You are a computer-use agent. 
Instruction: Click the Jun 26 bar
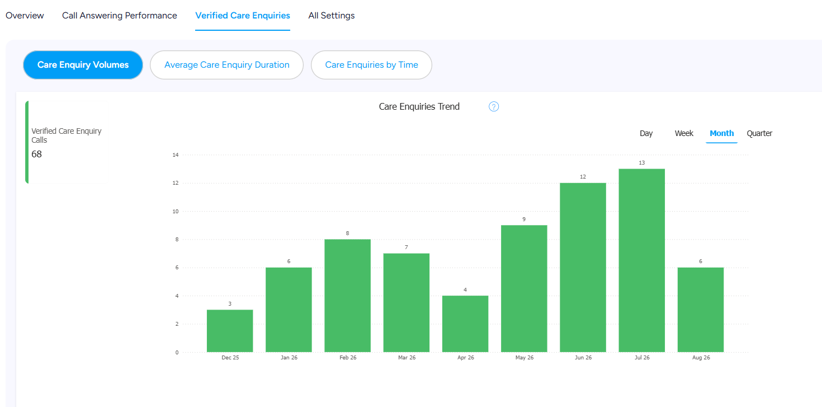point(583,267)
